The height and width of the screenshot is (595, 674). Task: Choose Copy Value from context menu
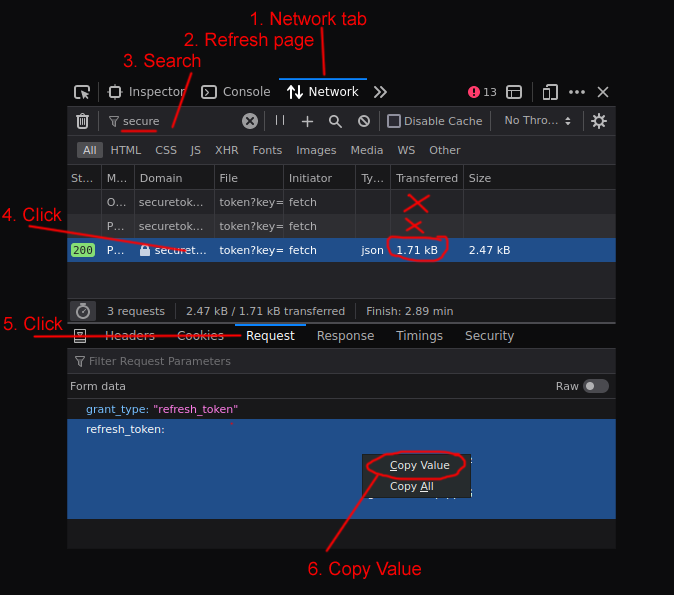pos(419,465)
